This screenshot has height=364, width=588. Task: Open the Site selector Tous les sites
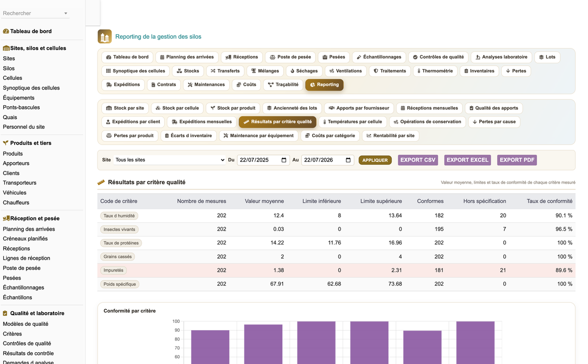170,160
